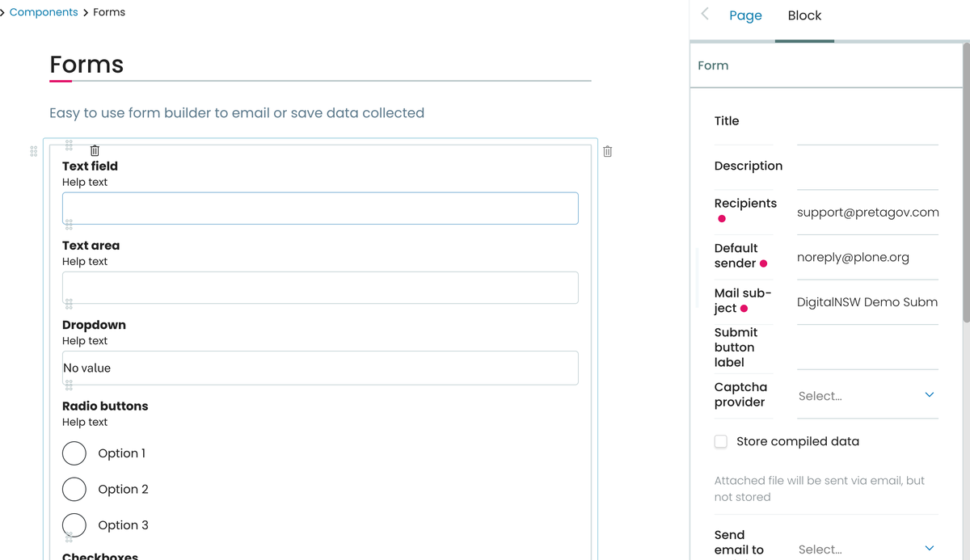The width and height of the screenshot is (970, 560).
Task: Click the Checkboxes field drag handle
Action: click(69, 537)
